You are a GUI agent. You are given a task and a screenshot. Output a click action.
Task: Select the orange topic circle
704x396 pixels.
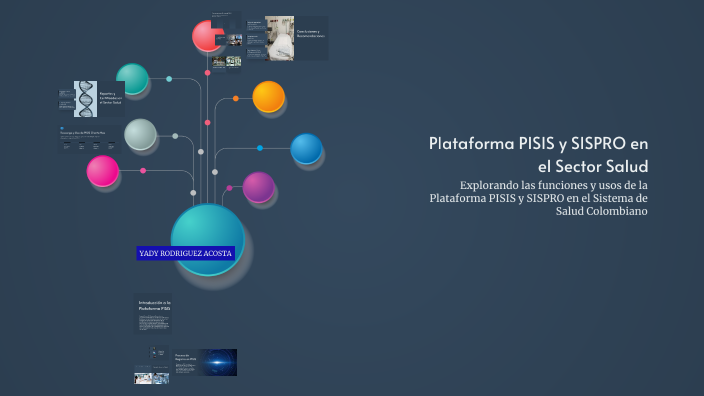point(268,97)
